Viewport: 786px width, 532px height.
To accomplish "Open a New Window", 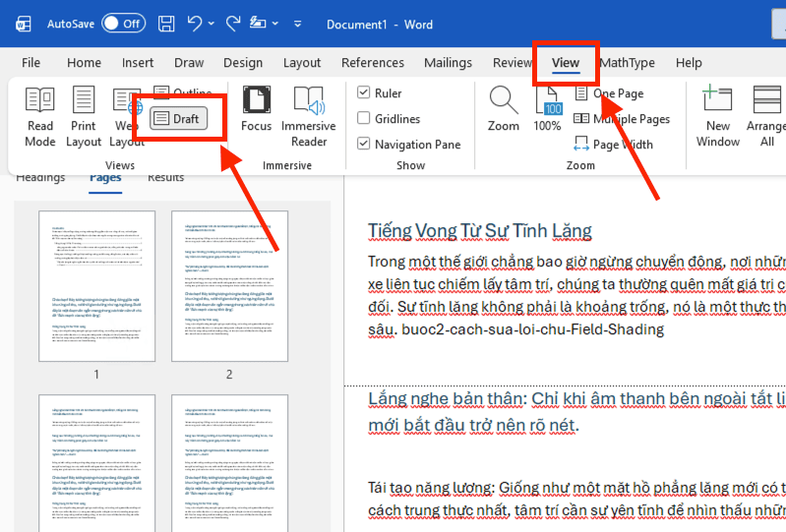I will click(718, 116).
